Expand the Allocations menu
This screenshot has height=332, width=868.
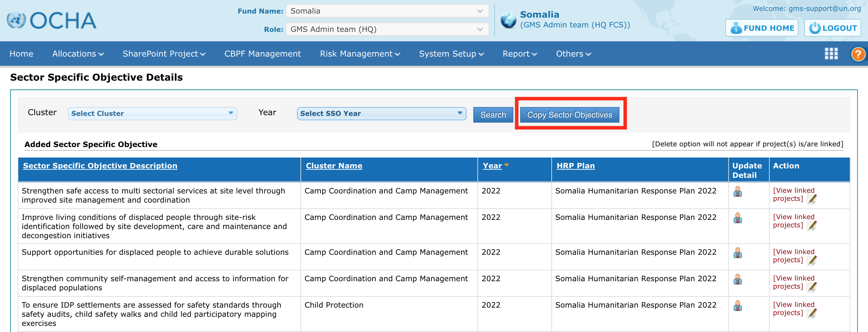click(x=78, y=54)
